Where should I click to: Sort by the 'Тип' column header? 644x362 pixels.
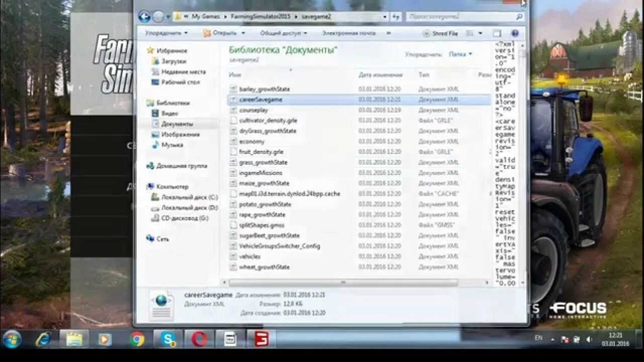pos(424,75)
